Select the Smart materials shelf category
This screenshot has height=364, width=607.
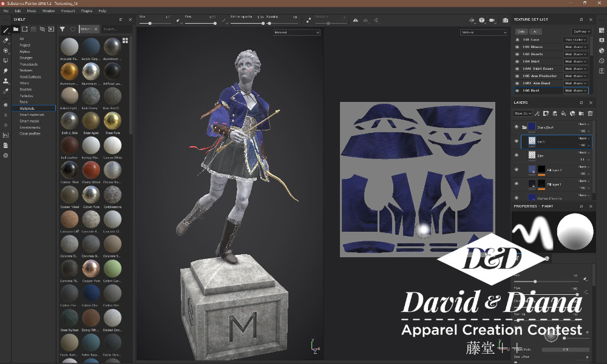pos(32,115)
